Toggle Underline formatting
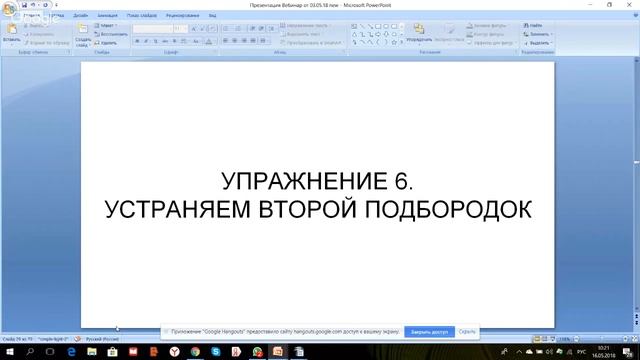 coord(156,41)
